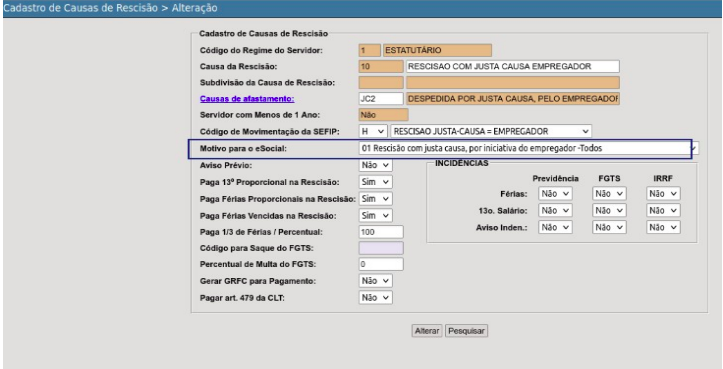
Task: Open the Motivo para o eSocial dropdown
Action: (x=528, y=148)
